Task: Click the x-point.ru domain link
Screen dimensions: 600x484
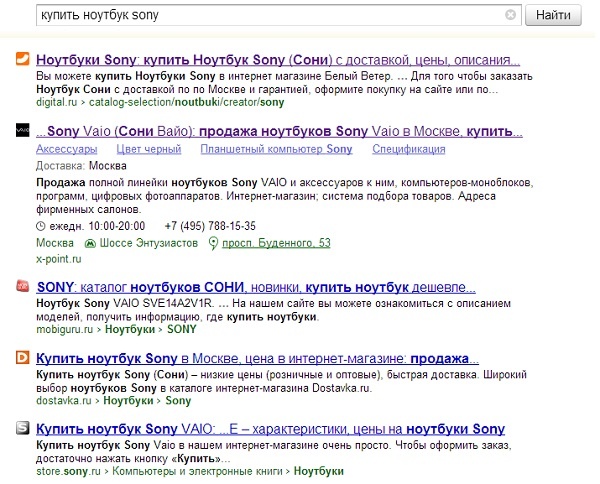Action: (59, 259)
